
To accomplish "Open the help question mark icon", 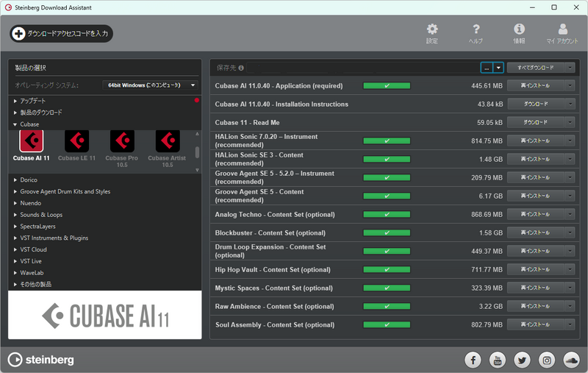I will (x=476, y=29).
